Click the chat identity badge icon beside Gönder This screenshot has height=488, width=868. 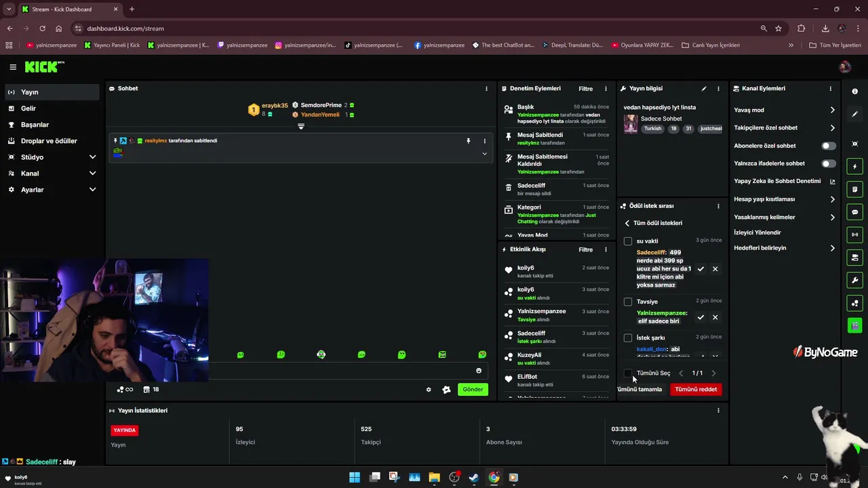446,390
